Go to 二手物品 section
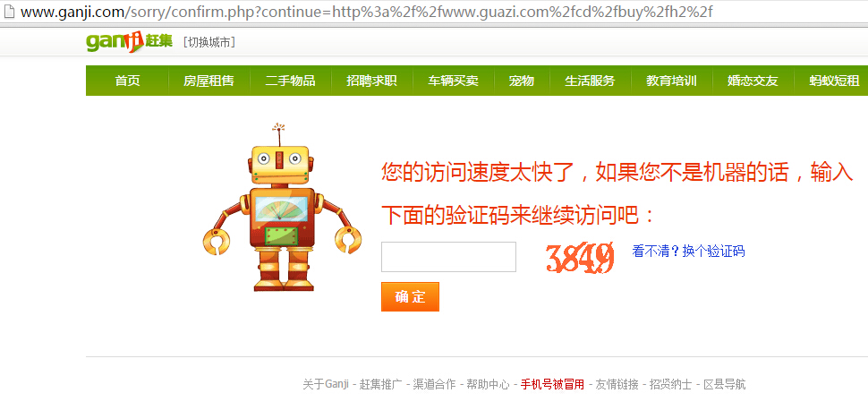 click(x=290, y=81)
